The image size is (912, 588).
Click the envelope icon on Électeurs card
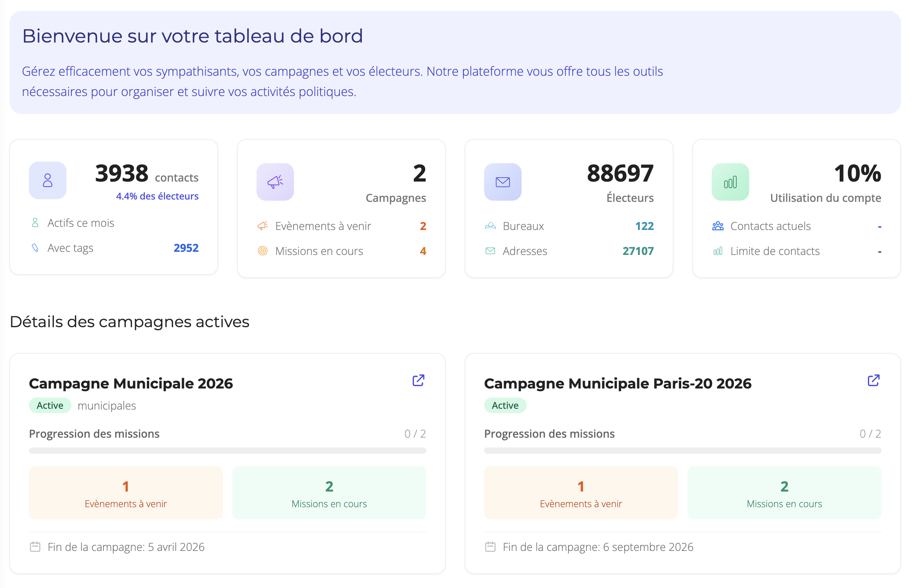click(502, 182)
